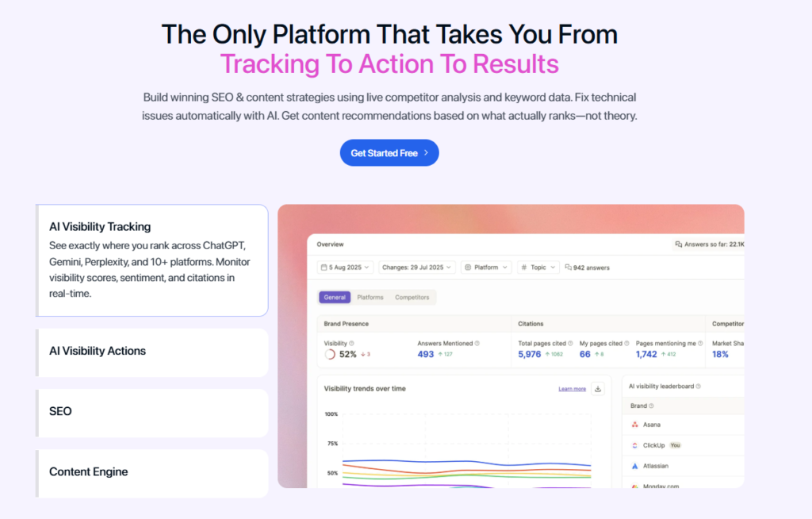
Task: Open the 5 Aug 2025 date dropdown
Action: (x=345, y=267)
